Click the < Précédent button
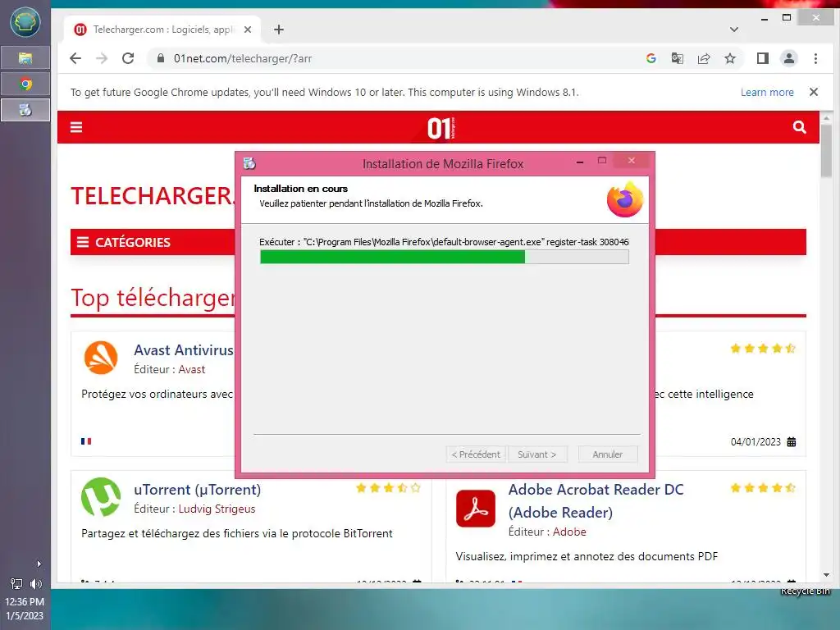The image size is (840, 630). click(476, 454)
